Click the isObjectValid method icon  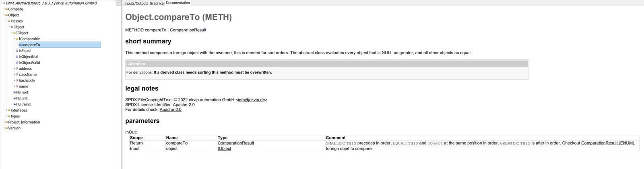tap(17, 63)
